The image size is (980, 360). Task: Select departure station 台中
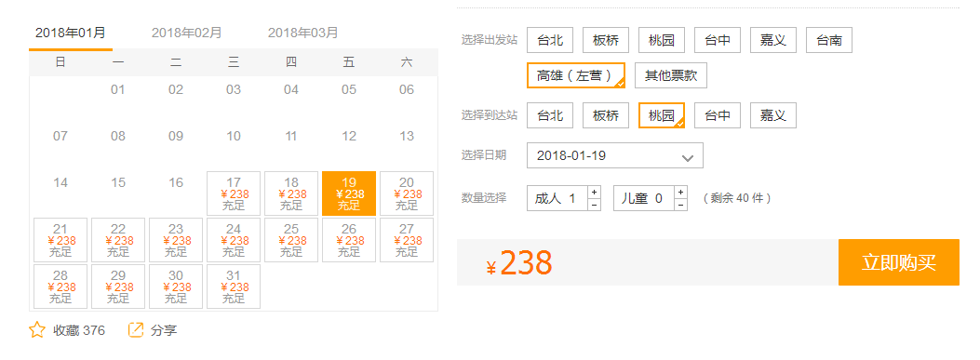coord(718,41)
